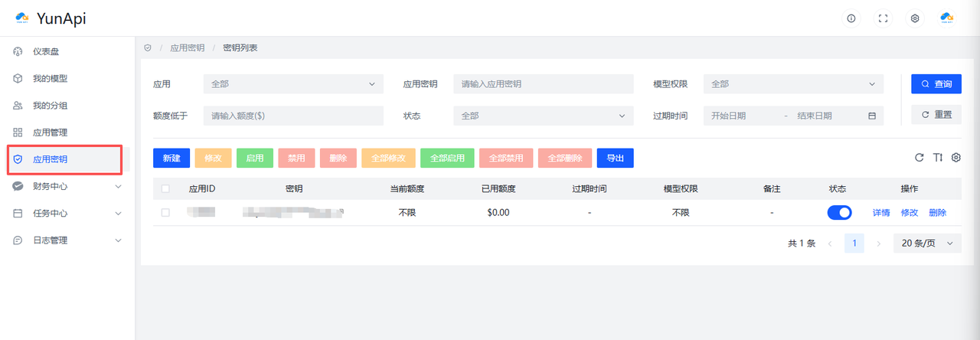Click the 请输入应用密钥 input field
This screenshot has height=340, width=980.
pos(543,83)
